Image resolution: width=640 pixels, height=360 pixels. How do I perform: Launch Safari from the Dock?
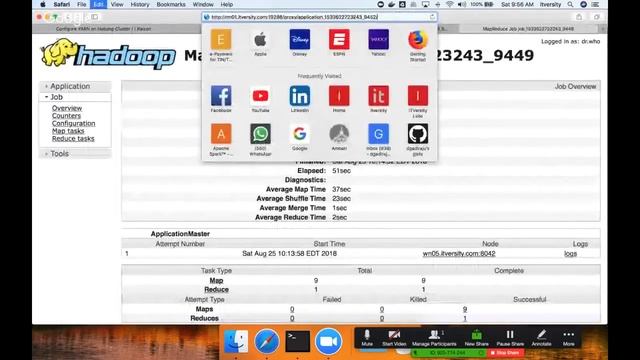(x=267, y=341)
